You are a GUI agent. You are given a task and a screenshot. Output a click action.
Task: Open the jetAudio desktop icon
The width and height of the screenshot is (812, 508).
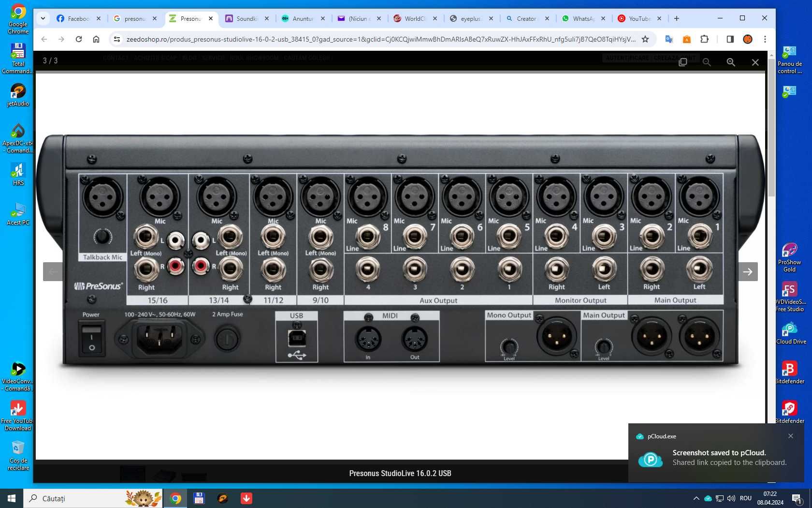pyautogui.click(x=18, y=95)
